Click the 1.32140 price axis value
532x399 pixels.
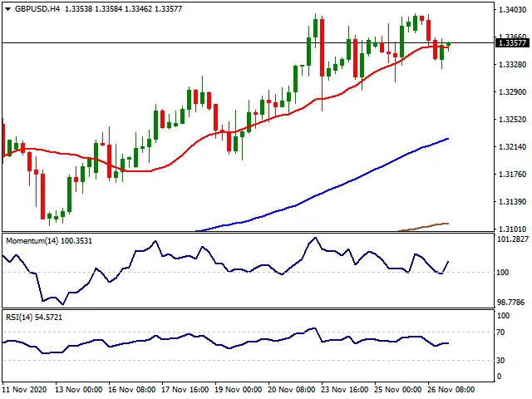(512, 147)
